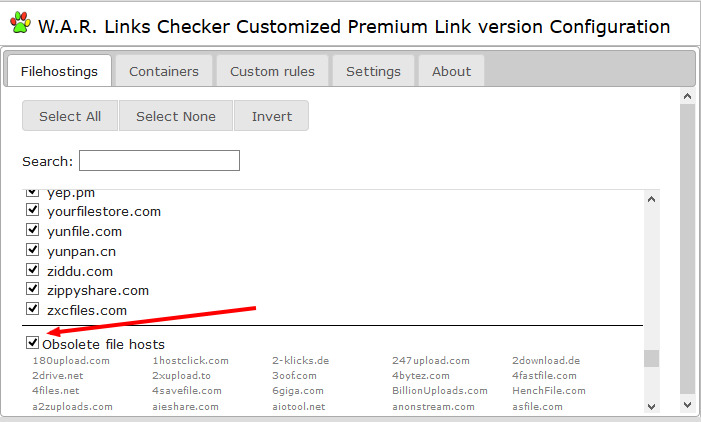Toggle the zippyshare.com checkbox
Viewport: 701px width, 422px height.
tap(33, 290)
